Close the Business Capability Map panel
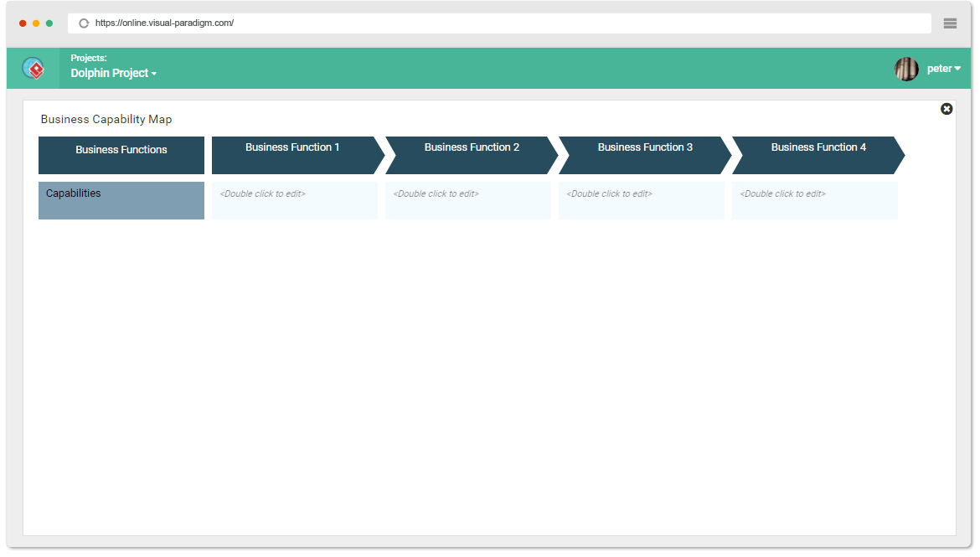 point(946,109)
